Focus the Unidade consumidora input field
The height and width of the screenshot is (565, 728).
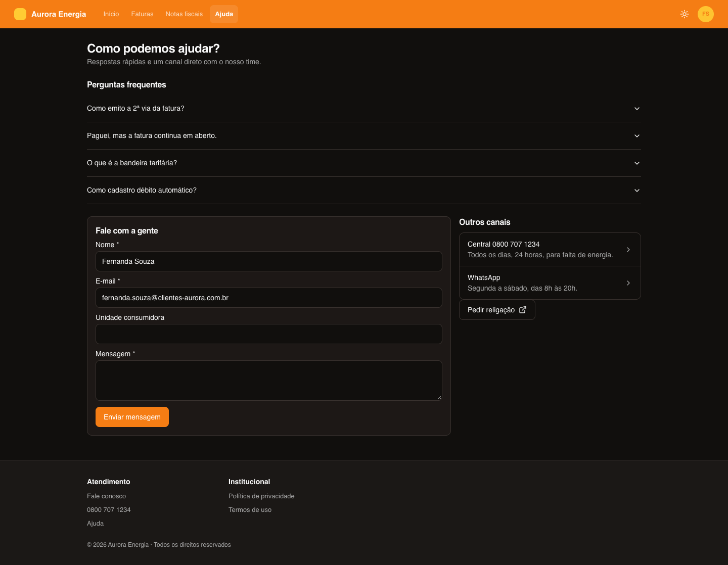click(x=269, y=334)
